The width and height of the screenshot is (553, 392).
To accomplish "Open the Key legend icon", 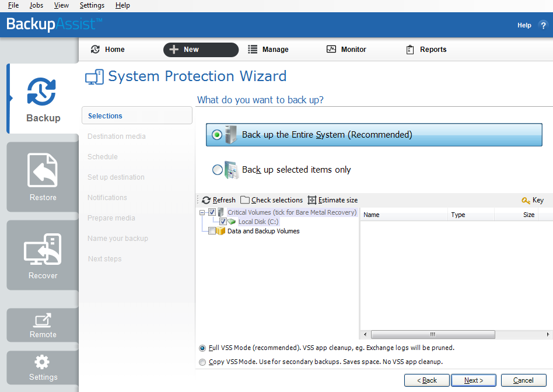I will click(526, 201).
